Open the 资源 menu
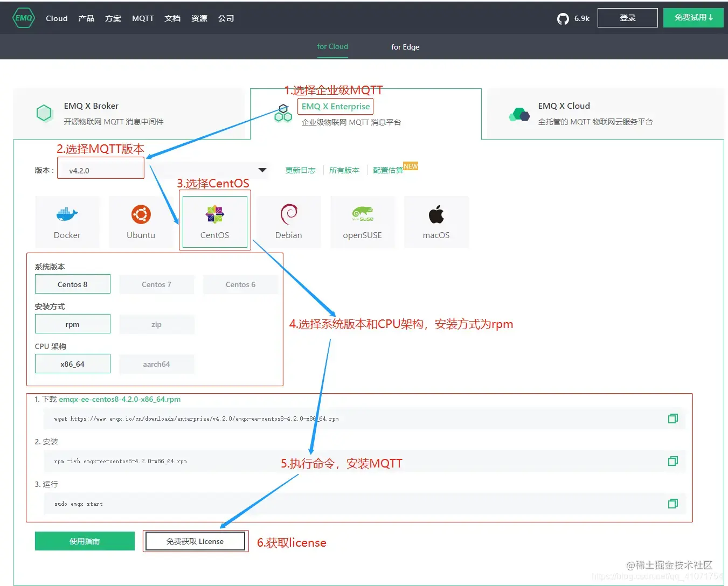This screenshot has width=728, height=586. (x=199, y=18)
